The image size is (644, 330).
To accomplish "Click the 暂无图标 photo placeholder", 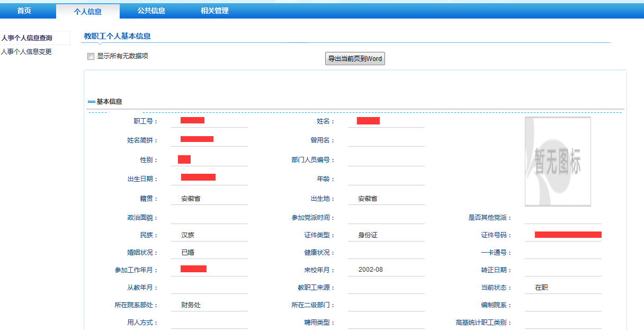I will [558, 161].
